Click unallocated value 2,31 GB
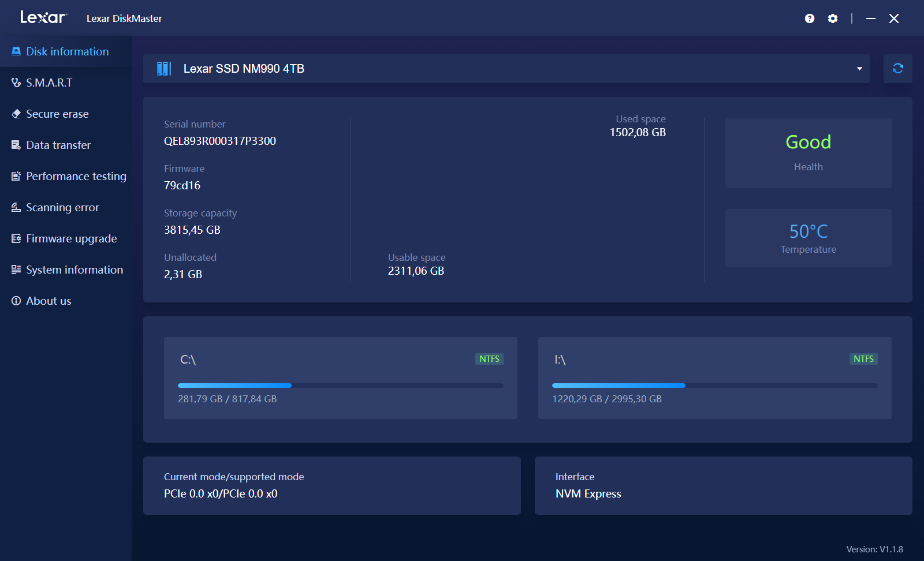 [183, 274]
